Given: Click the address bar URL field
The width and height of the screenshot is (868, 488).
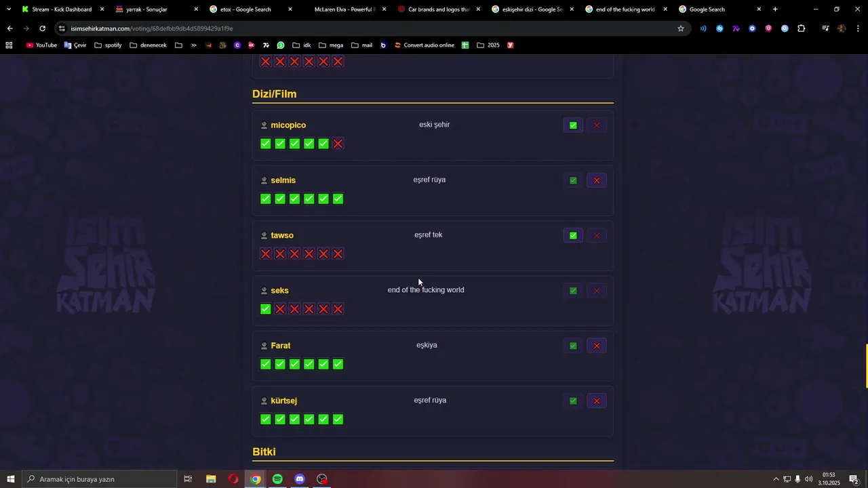Looking at the screenshot, I should tap(366, 28).
